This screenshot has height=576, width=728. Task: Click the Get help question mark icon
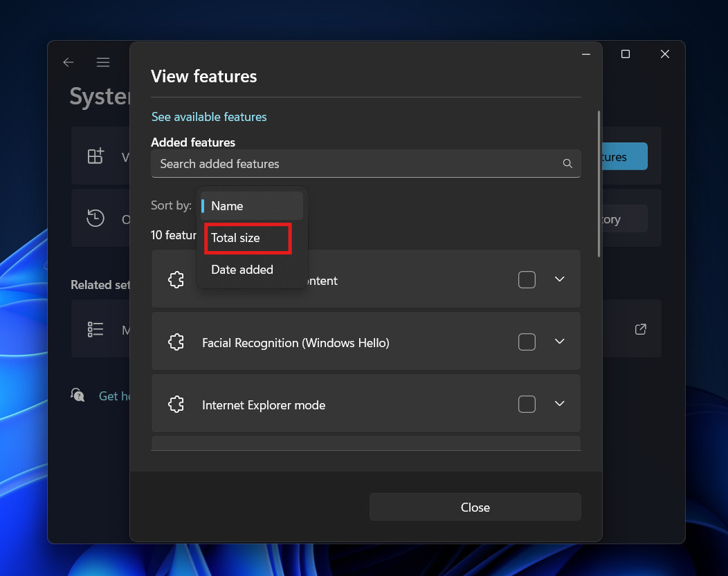(78, 394)
